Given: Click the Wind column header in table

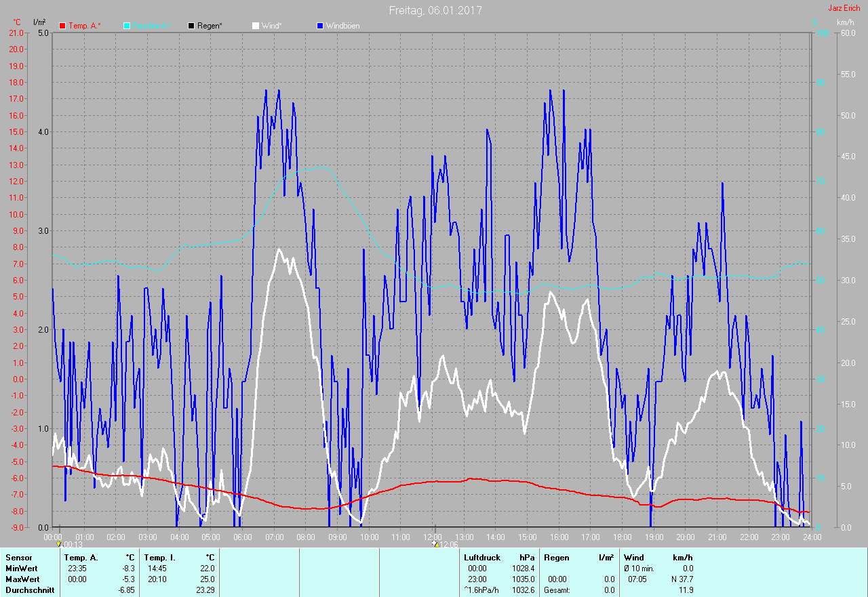Looking at the screenshot, I should (x=634, y=558).
